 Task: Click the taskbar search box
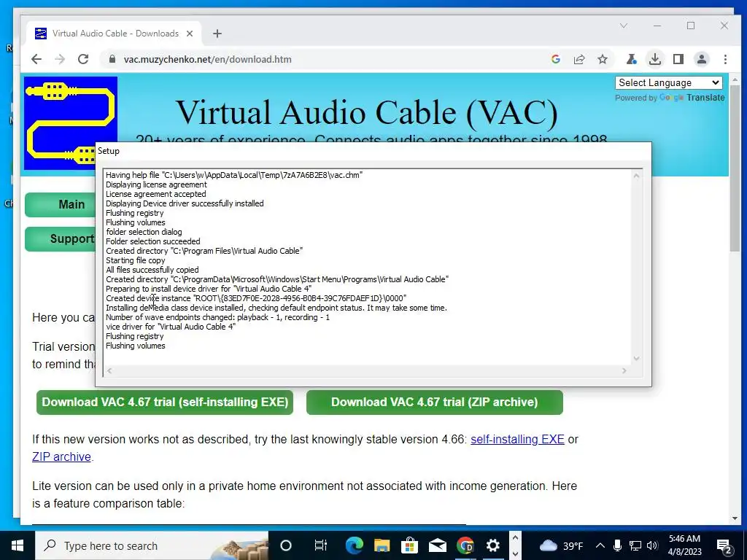[x=152, y=545]
